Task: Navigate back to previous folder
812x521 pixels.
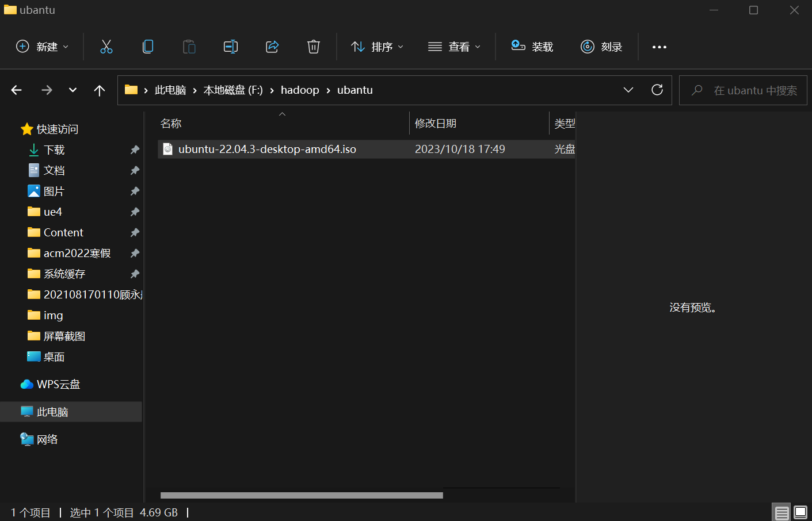Action: [17, 90]
